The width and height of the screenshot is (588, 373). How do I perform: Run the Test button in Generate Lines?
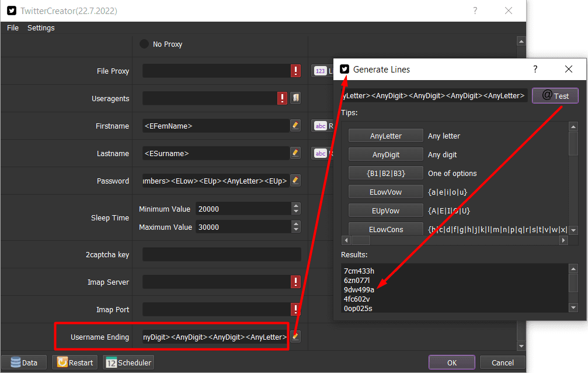click(555, 96)
